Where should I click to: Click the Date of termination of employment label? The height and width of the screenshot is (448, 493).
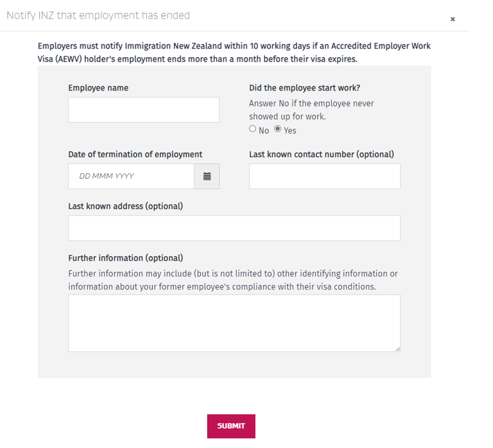[x=135, y=155]
